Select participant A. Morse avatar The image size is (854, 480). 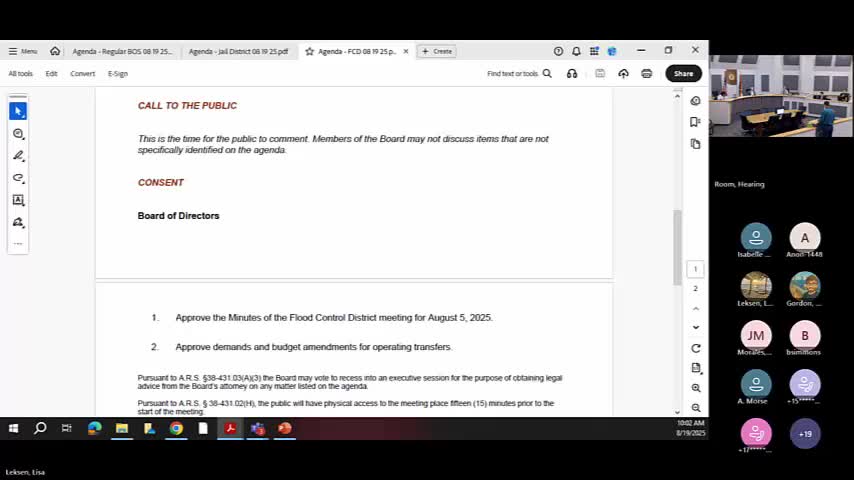click(x=756, y=384)
